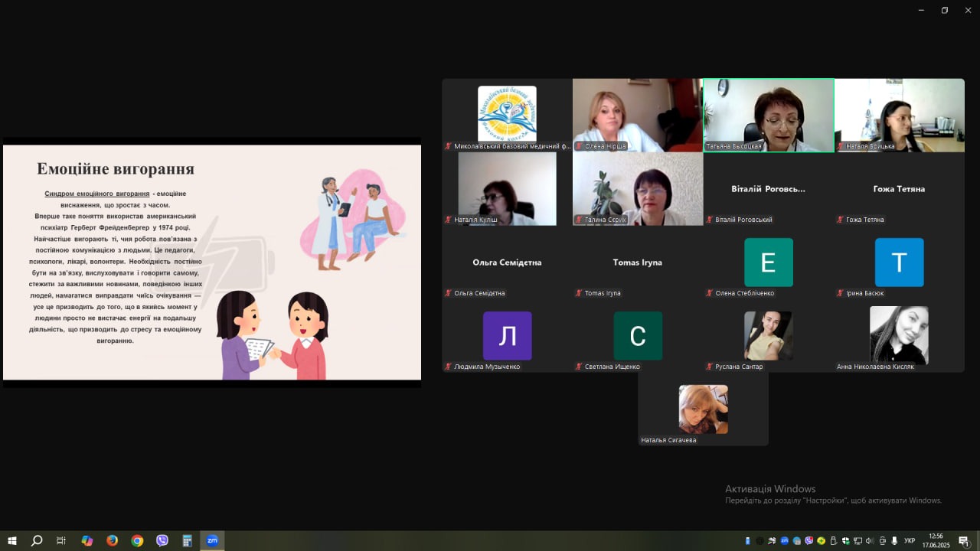Switch the УКР input language indicator
The width and height of the screenshot is (980, 551).
[x=910, y=541]
